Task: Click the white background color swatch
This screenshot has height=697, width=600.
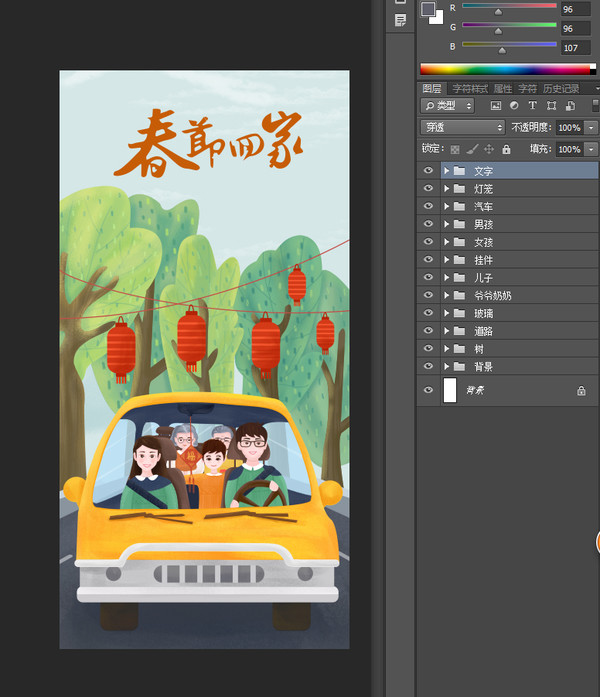Action: [x=438, y=18]
